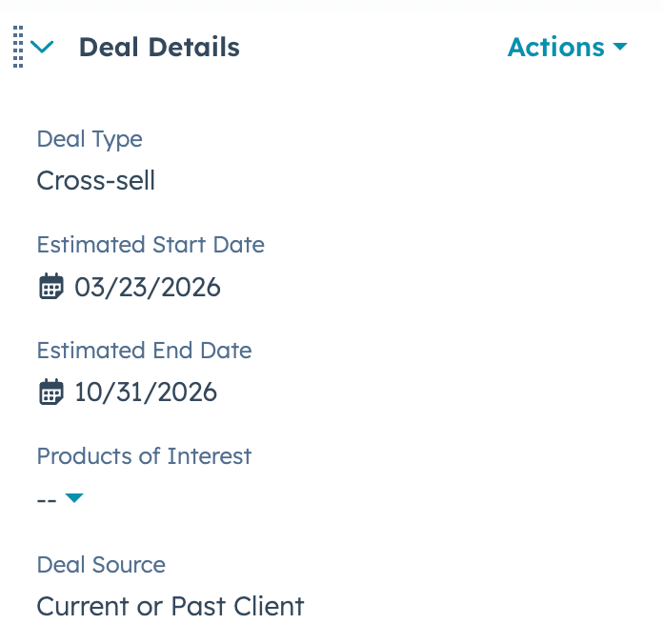Click the caret next to Actions
The width and height of the screenshot is (663, 644).
pyautogui.click(x=620, y=47)
